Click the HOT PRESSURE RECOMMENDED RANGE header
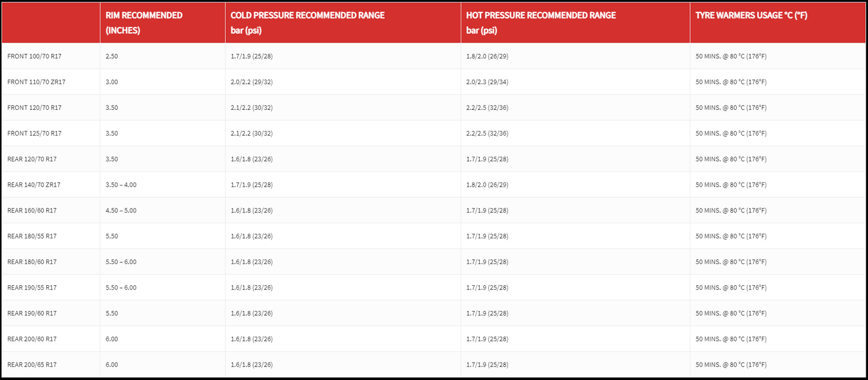This screenshot has height=380, width=868. pos(541,23)
